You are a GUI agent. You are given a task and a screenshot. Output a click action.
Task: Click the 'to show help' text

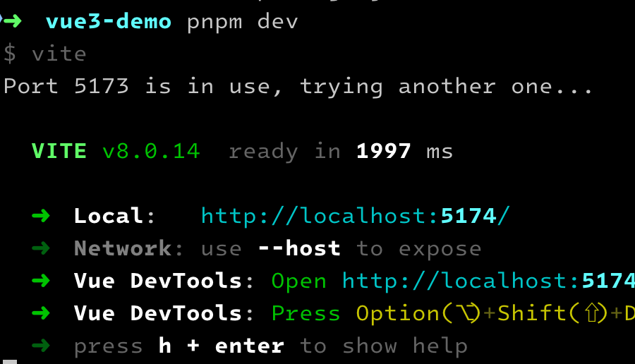click(384, 347)
